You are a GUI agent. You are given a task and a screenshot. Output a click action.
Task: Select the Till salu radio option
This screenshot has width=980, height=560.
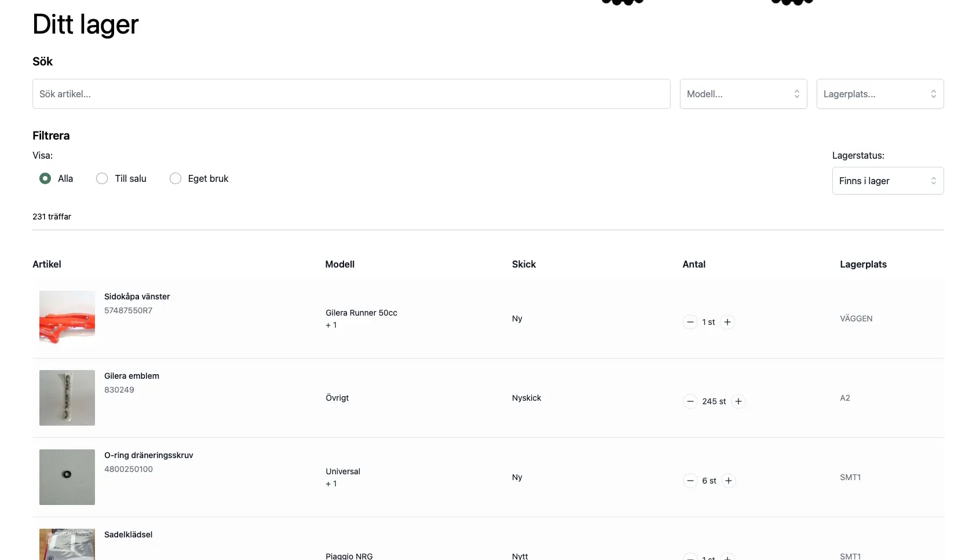pos(102,178)
